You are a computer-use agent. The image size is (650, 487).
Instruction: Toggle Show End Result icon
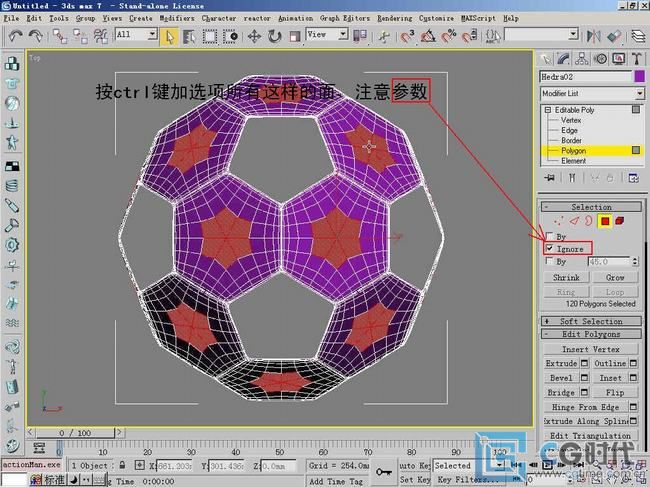(x=572, y=178)
